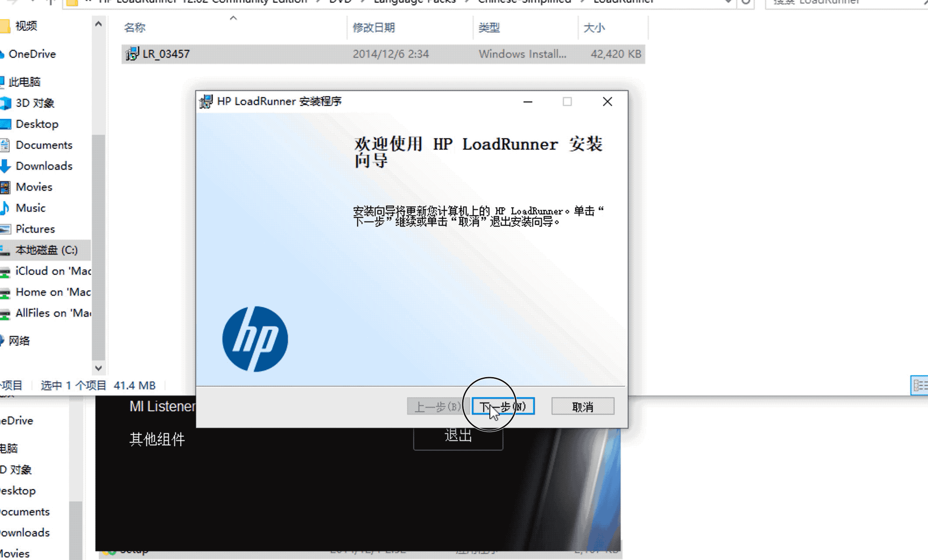928x560 pixels.
Task: Cancel installation with 取消 button
Action: (582, 406)
